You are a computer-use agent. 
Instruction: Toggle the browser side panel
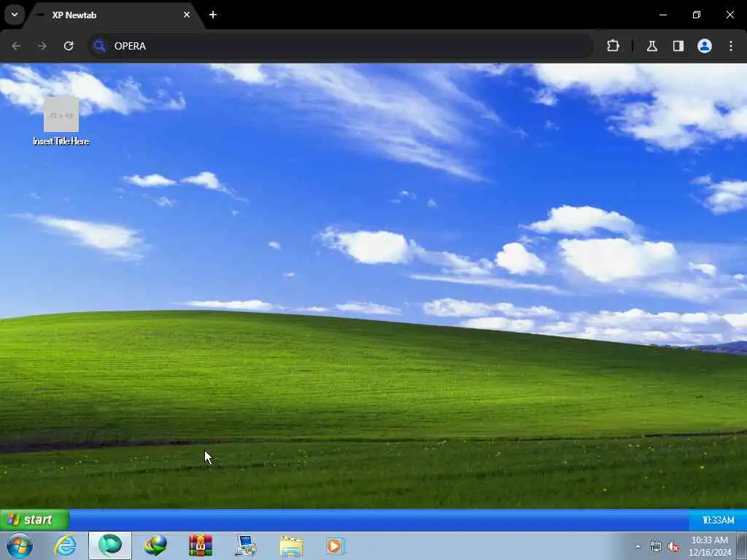678,46
